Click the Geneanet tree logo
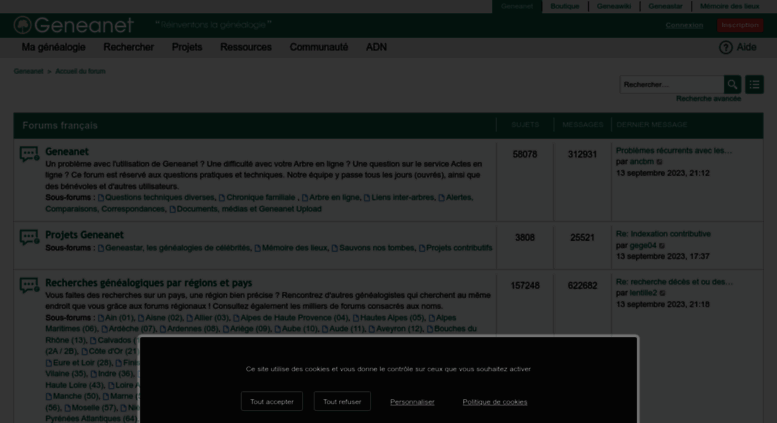 22,25
